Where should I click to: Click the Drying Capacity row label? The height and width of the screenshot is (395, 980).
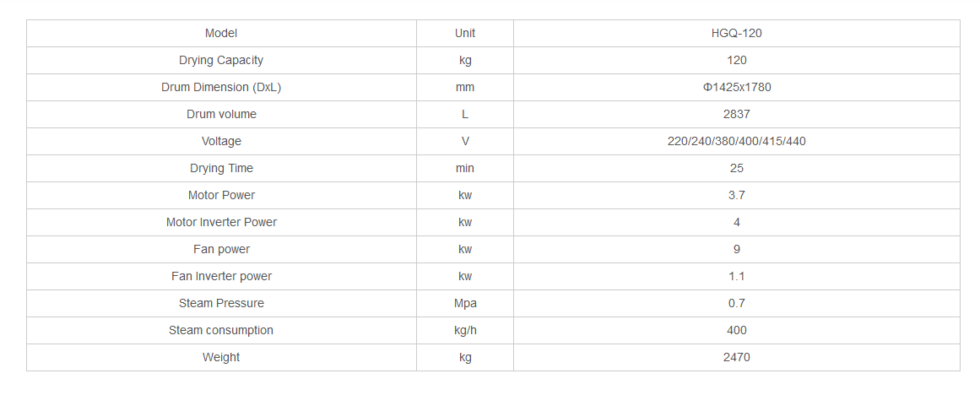[x=221, y=60]
